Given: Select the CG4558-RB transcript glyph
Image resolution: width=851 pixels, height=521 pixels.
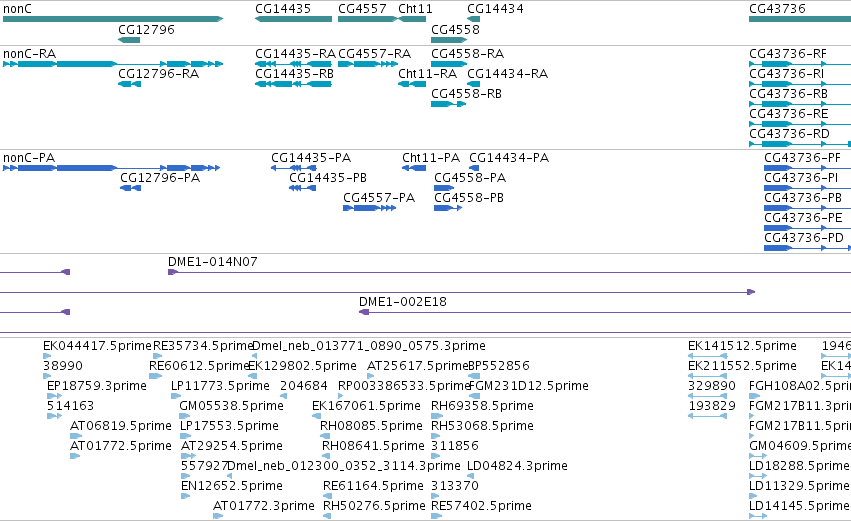Looking at the screenshot, I should [x=448, y=104].
